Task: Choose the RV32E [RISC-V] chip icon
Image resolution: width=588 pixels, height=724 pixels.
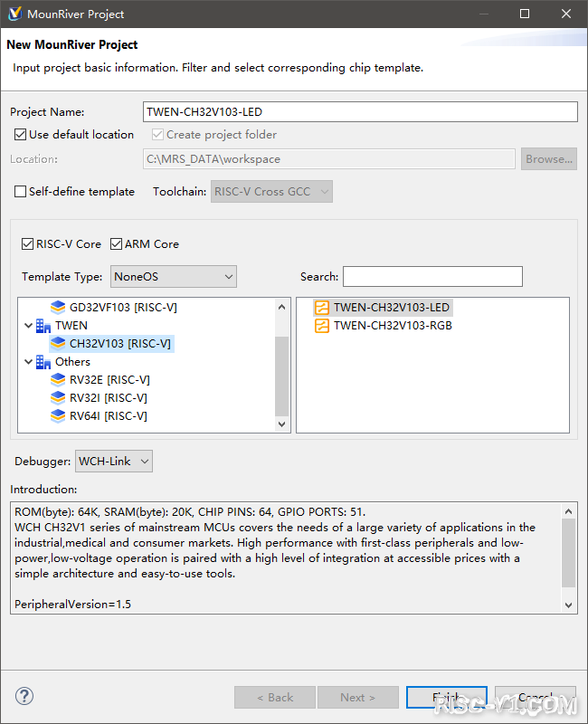Action: [x=58, y=379]
